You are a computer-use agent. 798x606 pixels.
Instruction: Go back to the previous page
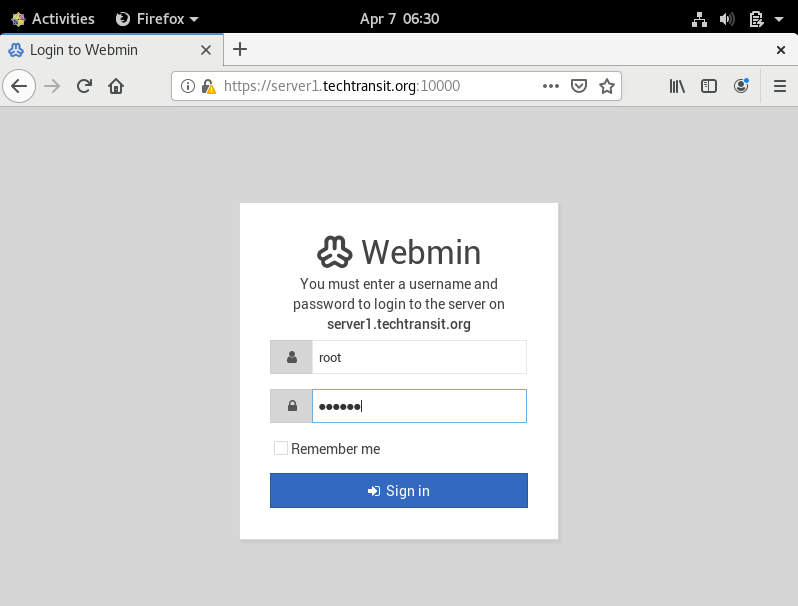19,86
